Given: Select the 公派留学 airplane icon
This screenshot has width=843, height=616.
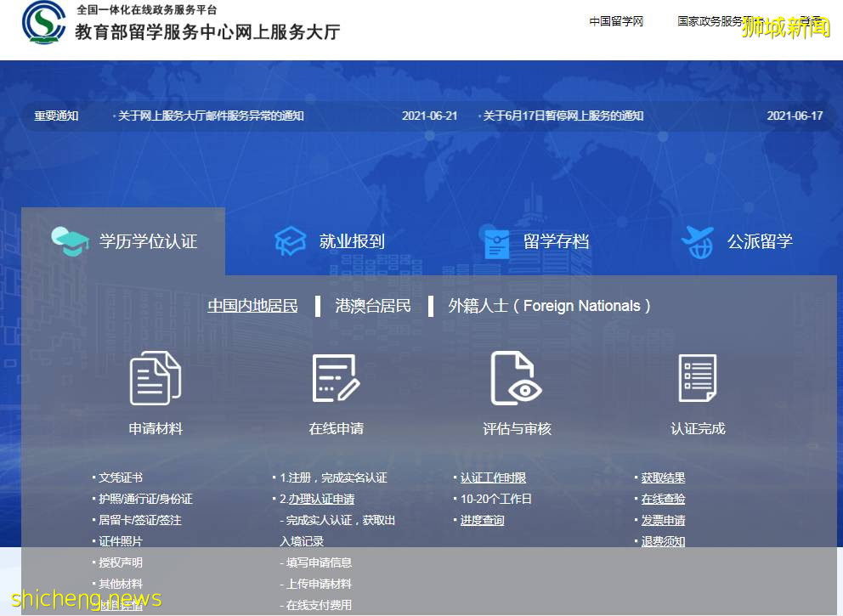Looking at the screenshot, I should [x=699, y=241].
